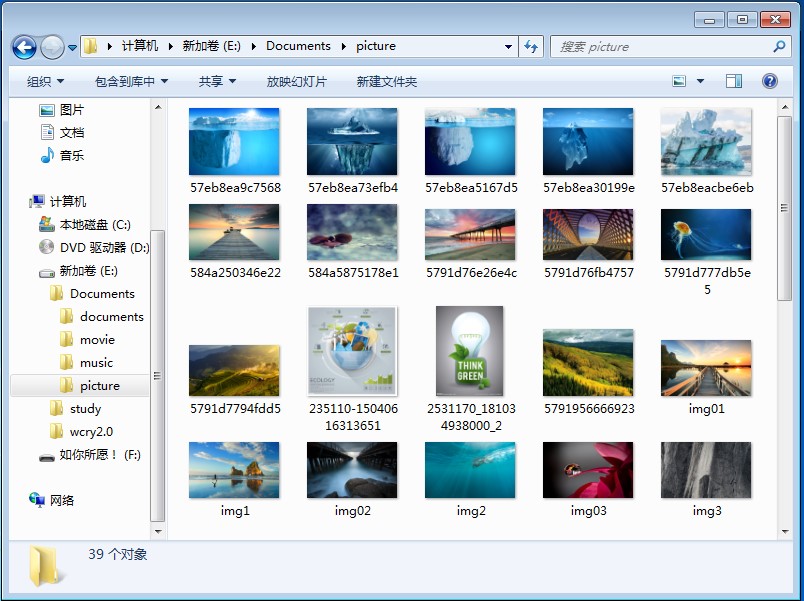Click the file list vertical scrollbar
The width and height of the screenshot is (804, 601).
click(x=784, y=250)
